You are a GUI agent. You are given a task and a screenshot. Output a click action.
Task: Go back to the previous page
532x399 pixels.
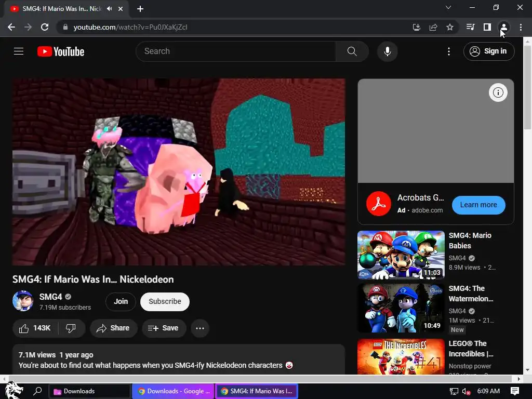(x=11, y=27)
